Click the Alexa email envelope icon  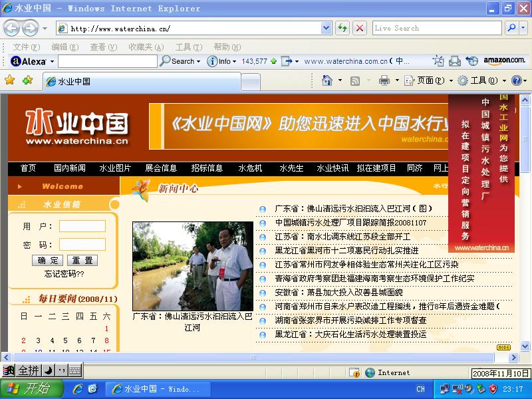click(x=455, y=61)
